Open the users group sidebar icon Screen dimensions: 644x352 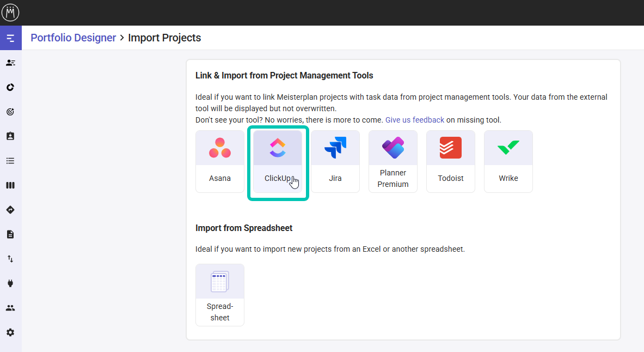coord(11,307)
